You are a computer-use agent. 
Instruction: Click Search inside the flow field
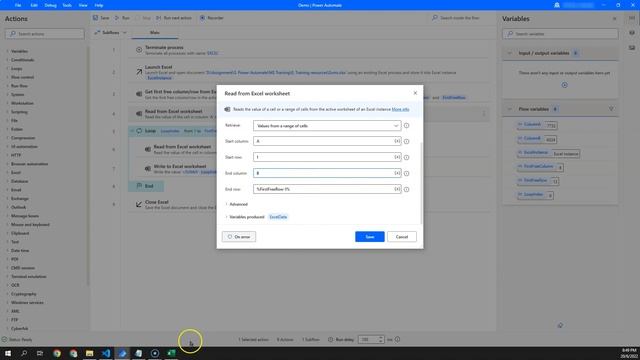[459, 18]
